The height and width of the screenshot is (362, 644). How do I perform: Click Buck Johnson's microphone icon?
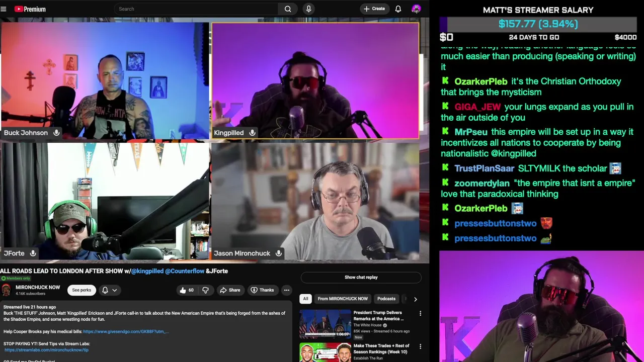tap(56, 133)
